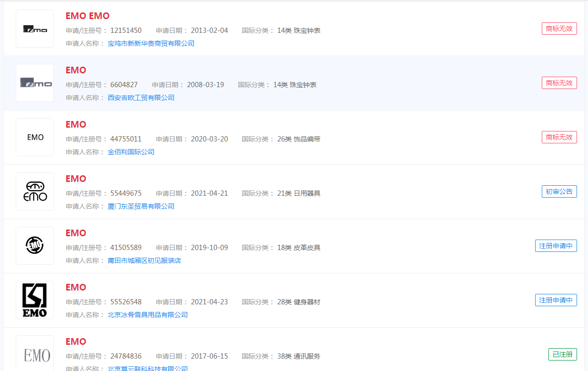Open applicant 北京算云联科科技有限公司
The image size is (588, 371).
tap(148, 368)
